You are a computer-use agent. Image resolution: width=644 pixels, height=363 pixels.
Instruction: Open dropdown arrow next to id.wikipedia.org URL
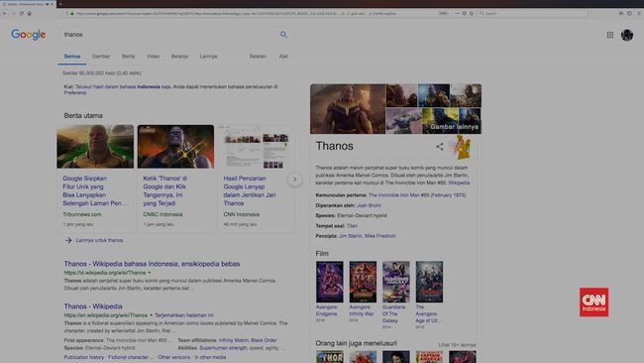[x=150, y=273]
